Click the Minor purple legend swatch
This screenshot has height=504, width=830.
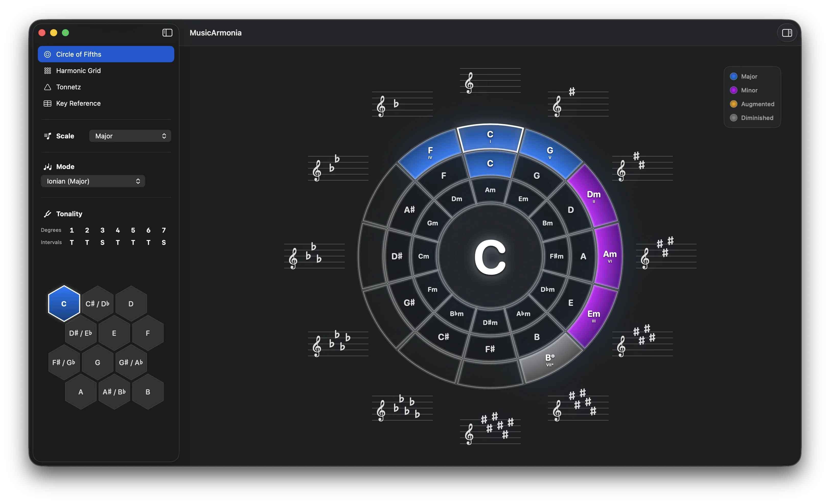pyautogui.click(x=733, y=90)
